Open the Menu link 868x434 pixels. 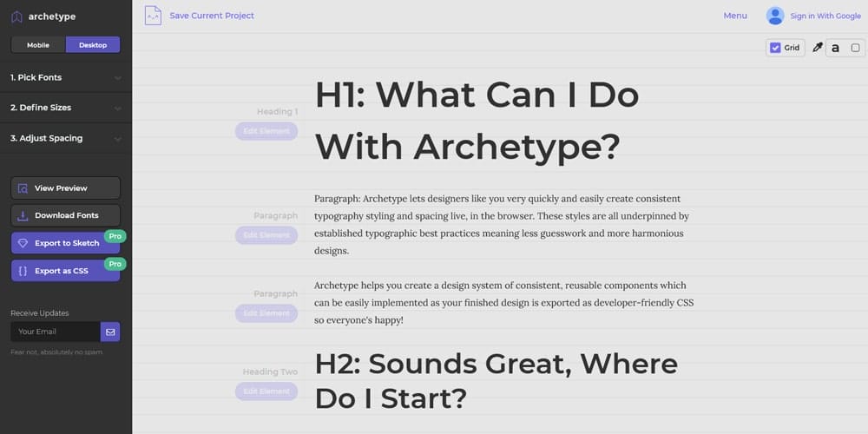[x=735, y=16]
